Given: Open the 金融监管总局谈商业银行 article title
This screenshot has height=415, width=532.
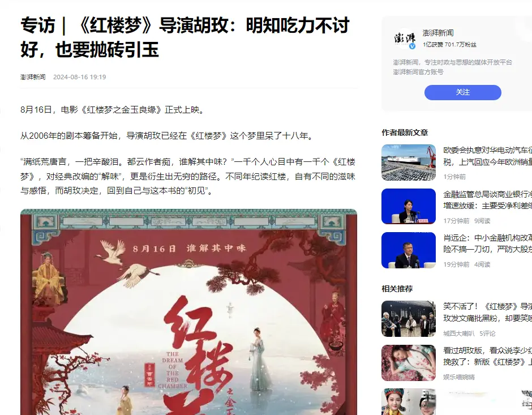Looking at the screenshot, I should [x=487, y=200].
